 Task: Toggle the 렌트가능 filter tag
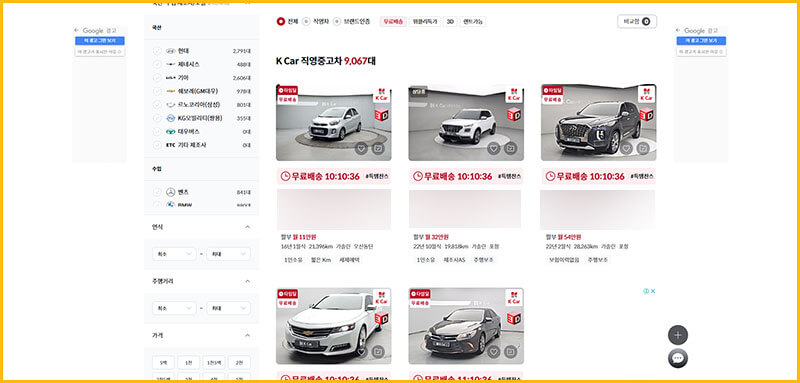473,21
